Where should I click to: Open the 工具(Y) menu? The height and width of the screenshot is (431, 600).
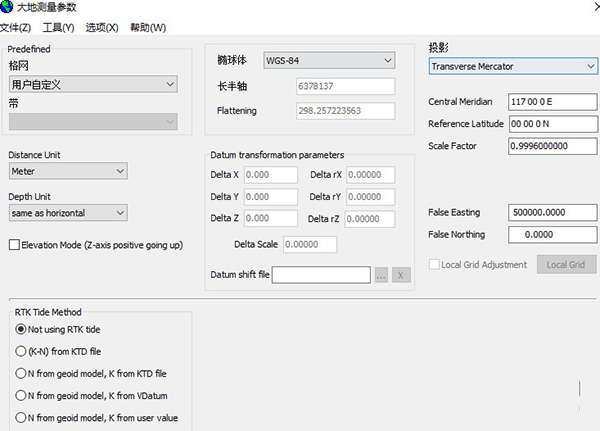click(58, 27)
